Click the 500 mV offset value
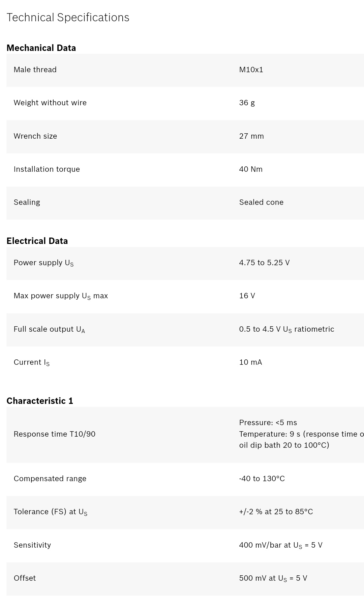Image resolution: width=364 pixels, height=605 pixels. point(273,578)
